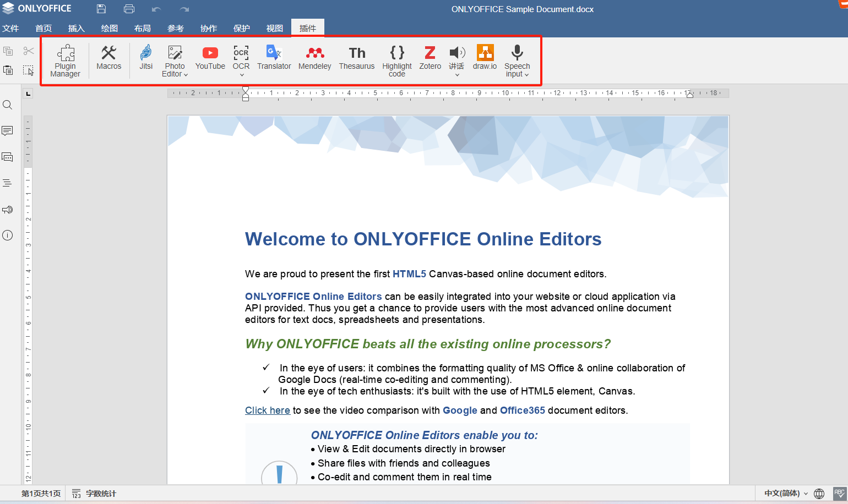Toggle spell checking in status bar

click(x=839, y=494)
